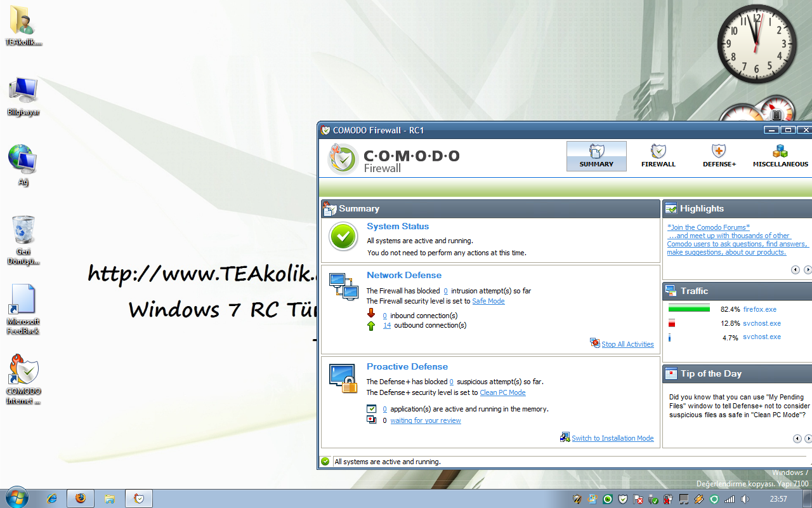Select the Ağ network desktop icon
This screenshot has width=812, height=508.
23,165
